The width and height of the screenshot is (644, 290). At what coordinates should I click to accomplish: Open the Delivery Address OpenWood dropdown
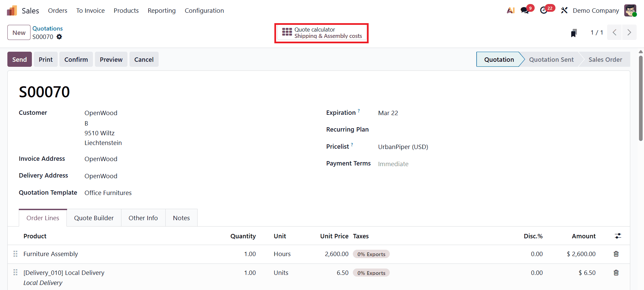101,176
